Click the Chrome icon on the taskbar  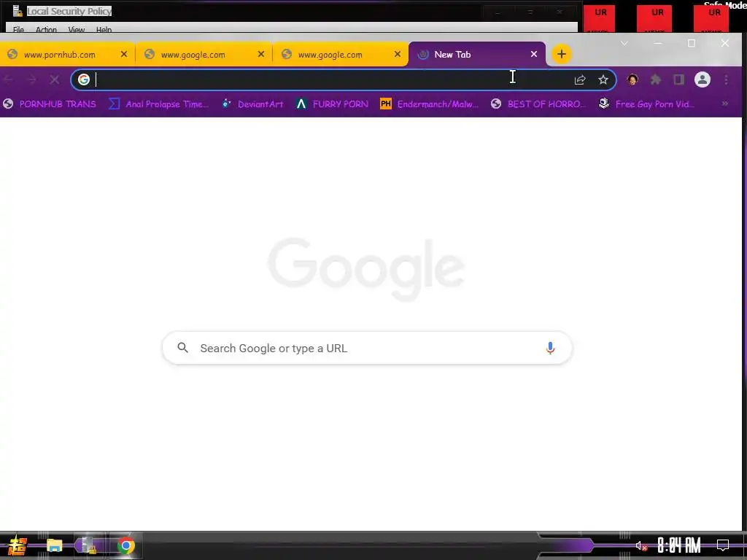coord(125,545)
